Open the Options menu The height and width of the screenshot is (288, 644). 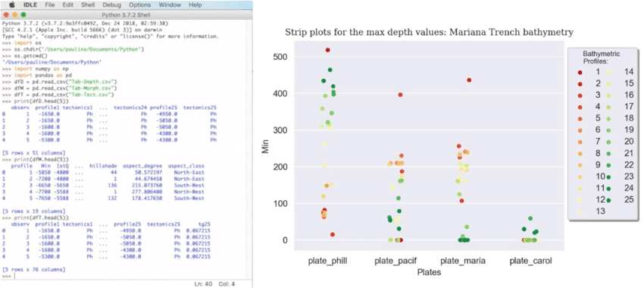[139, 5]
